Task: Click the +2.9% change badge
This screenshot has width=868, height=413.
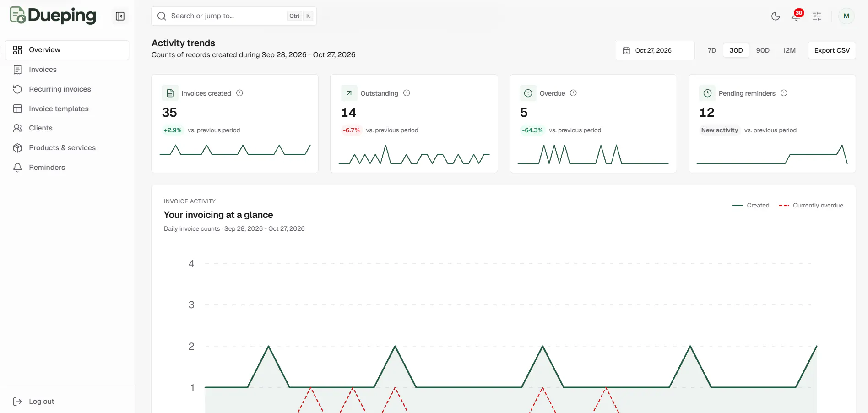Action: click(173, 130)
